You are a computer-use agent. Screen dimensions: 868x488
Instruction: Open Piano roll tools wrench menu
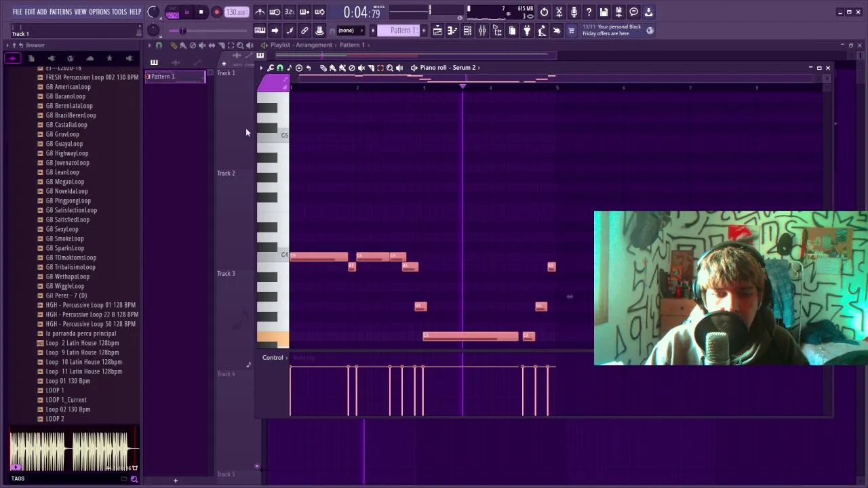coord(270,68)
